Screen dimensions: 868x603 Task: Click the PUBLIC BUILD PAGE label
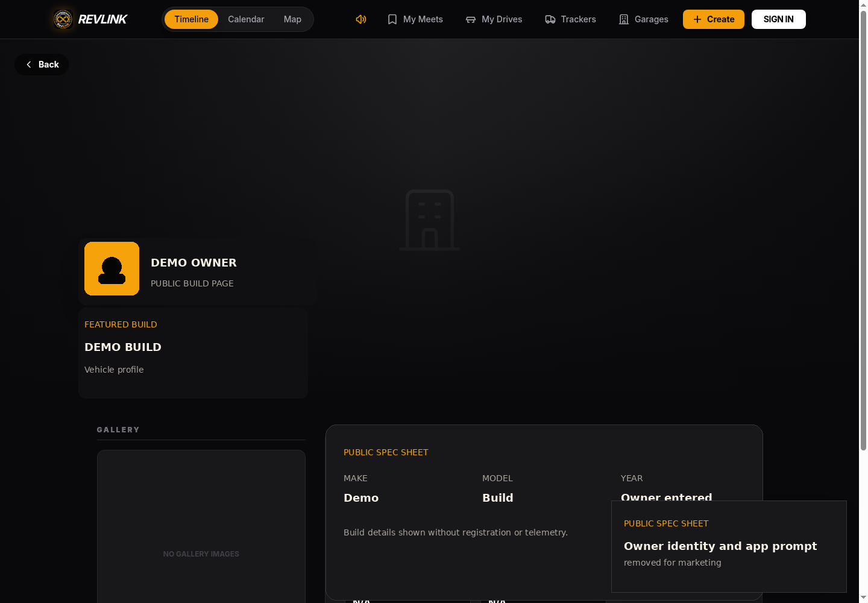coord(192,283)
